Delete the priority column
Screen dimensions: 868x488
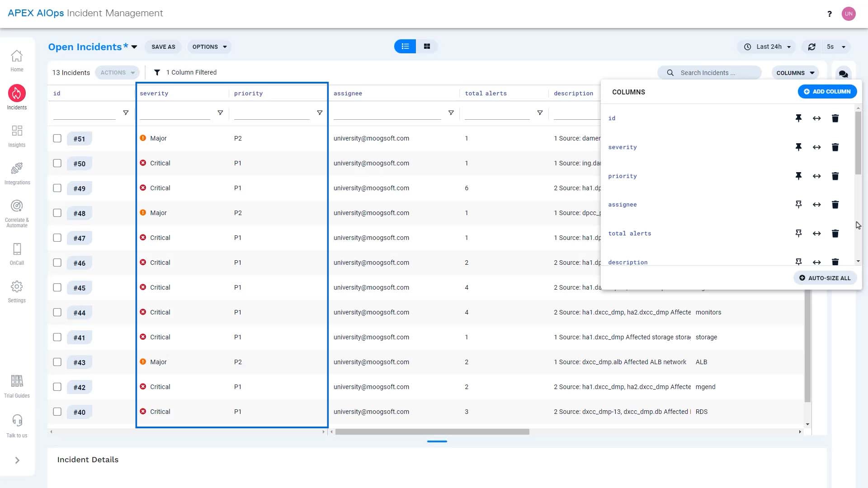tap(835, 176)
